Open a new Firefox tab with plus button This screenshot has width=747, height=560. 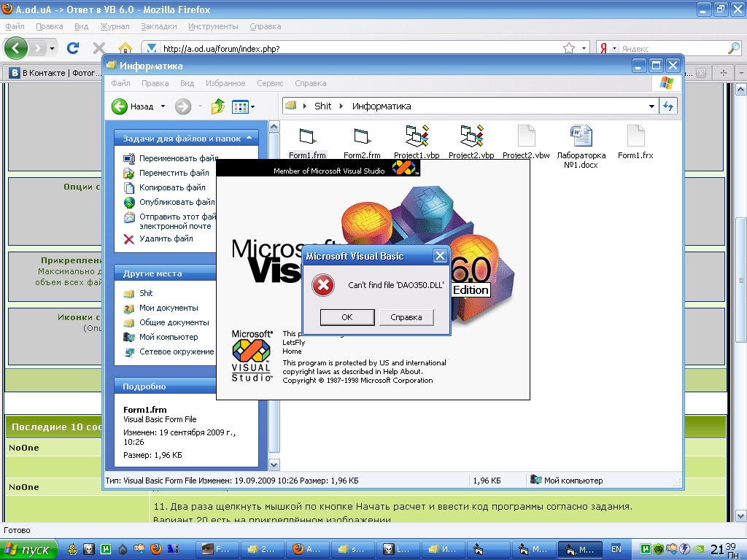pyautogui.click(x=724, y=73)
